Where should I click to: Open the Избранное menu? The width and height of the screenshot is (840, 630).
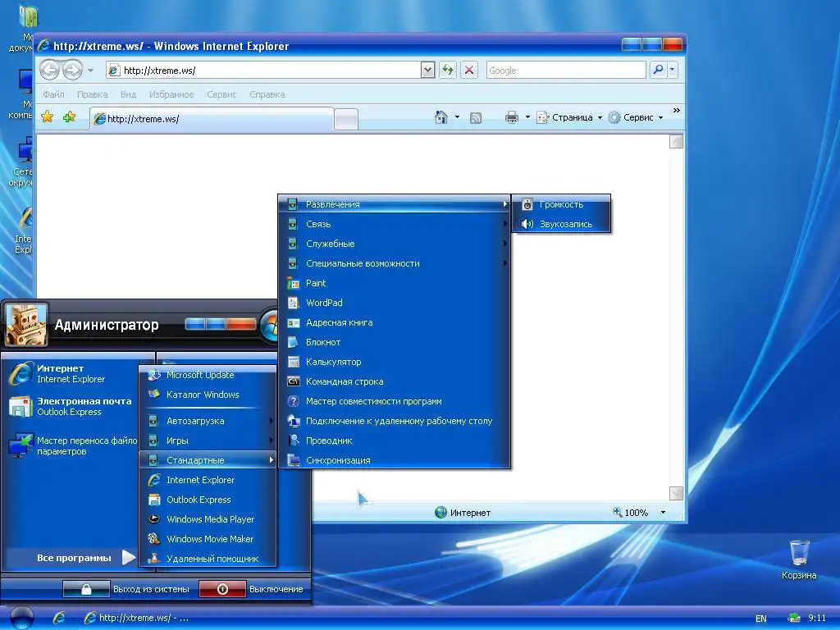[171, 94]
